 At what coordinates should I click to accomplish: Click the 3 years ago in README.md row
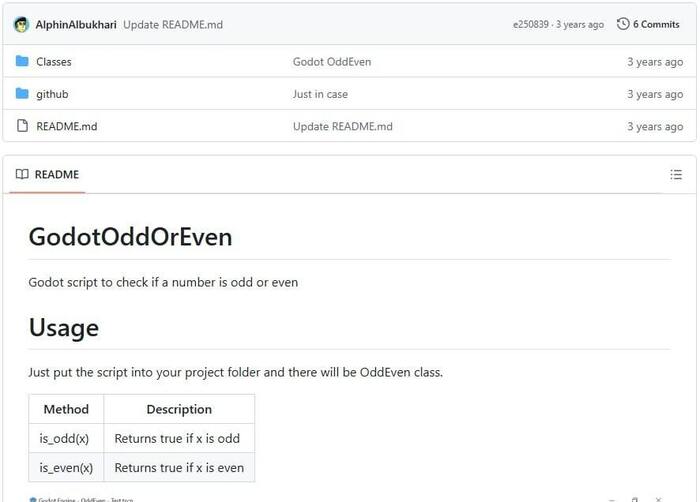655,126
